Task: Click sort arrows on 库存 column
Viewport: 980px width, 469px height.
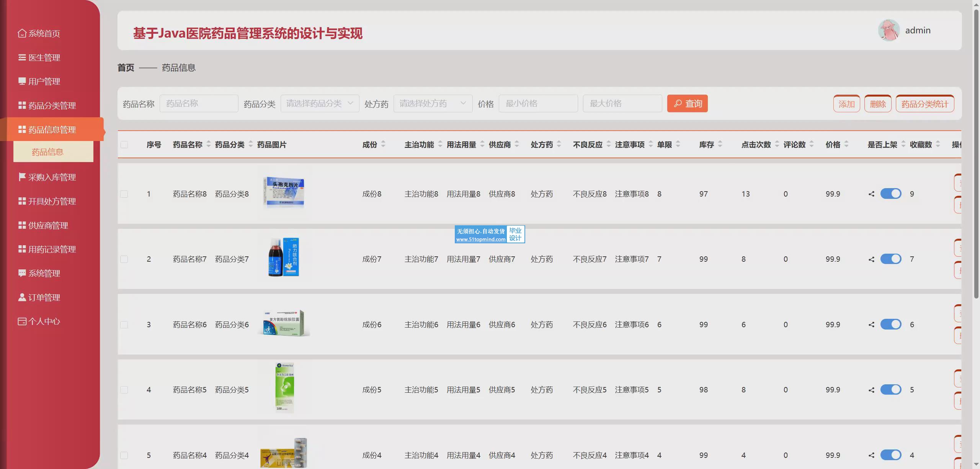Action: [720, 144]
